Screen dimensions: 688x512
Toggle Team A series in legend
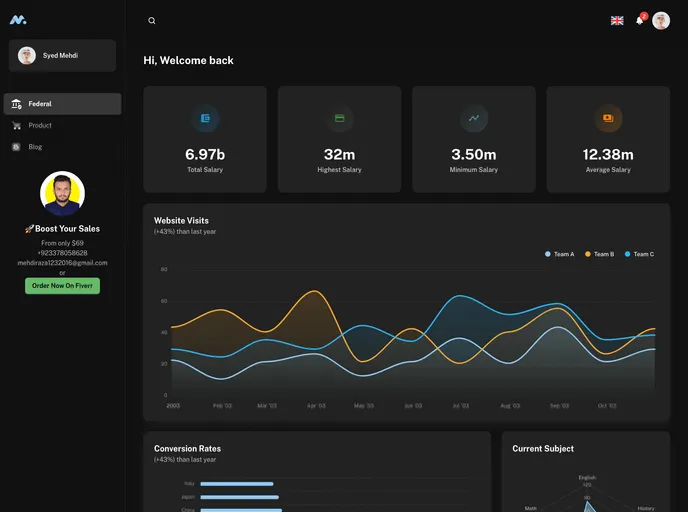[x=560, y=254]
